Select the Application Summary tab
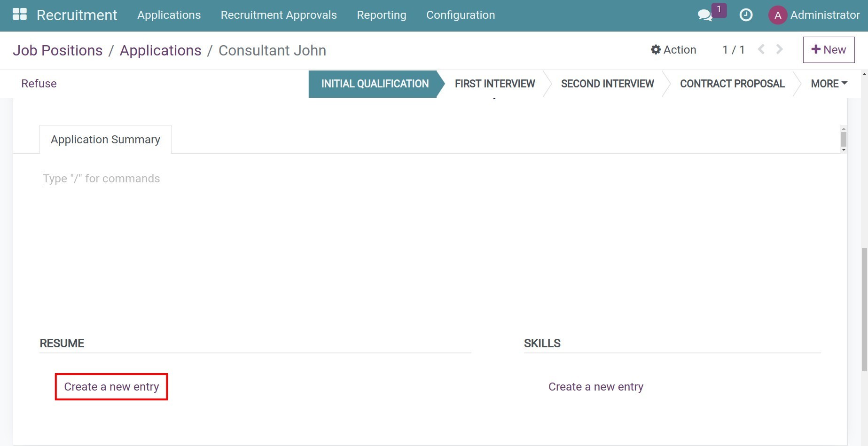The image size is (868, 446). tap(105, 139)
